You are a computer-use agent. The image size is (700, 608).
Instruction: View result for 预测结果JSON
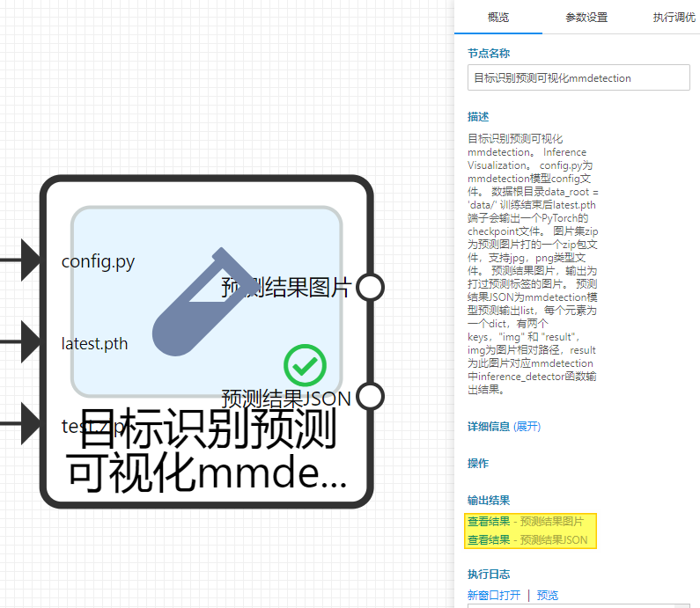click(488, 539)
